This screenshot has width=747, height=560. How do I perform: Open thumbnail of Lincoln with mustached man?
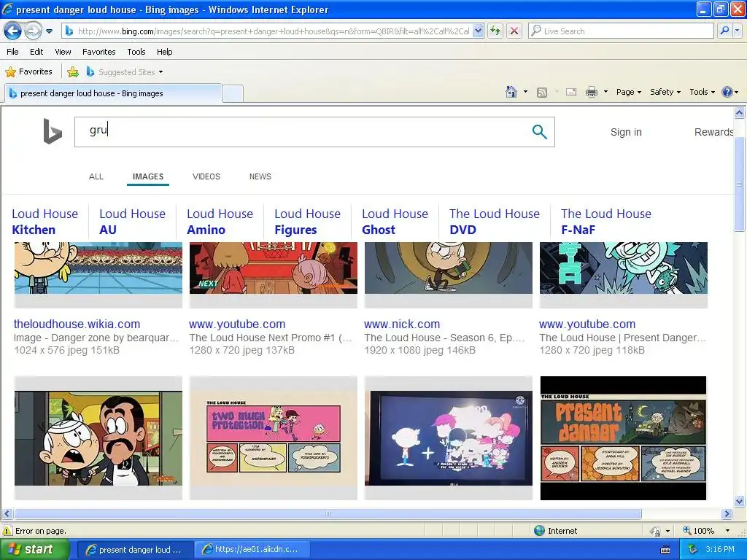pos(98,438)
